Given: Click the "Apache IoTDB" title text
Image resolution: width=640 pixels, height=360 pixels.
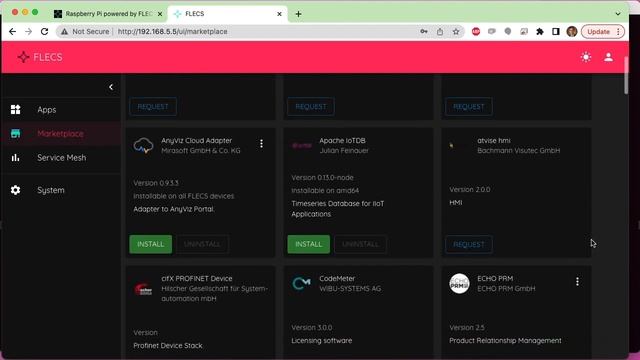Looking at the screenshot, I should click(x=342, y=140).
